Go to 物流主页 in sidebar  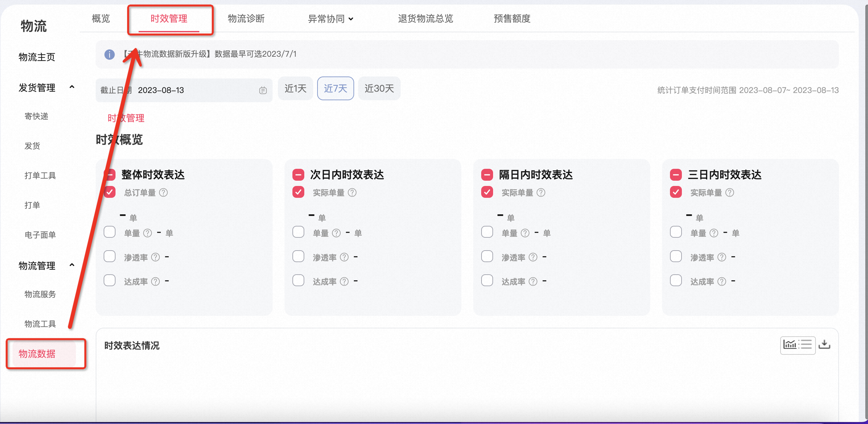(37, 57)
